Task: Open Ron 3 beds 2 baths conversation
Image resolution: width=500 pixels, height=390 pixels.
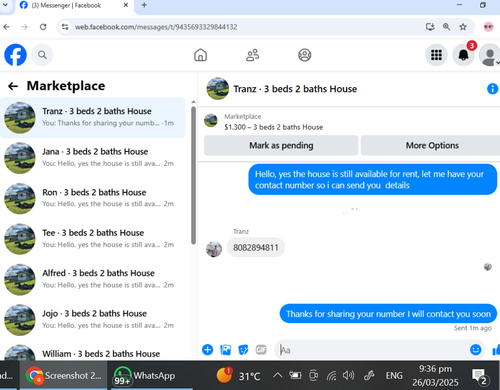Action: (x=93, y=198)
